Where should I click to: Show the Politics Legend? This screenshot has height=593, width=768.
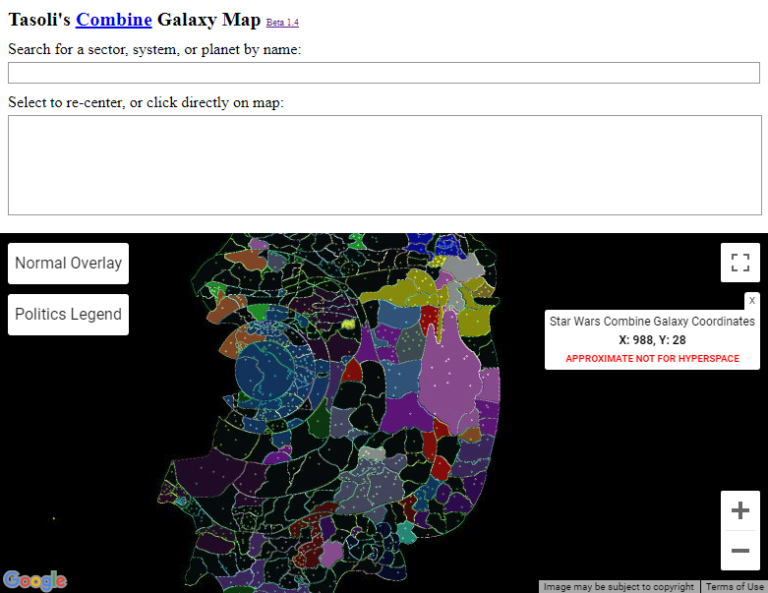(x=68, y=314)
